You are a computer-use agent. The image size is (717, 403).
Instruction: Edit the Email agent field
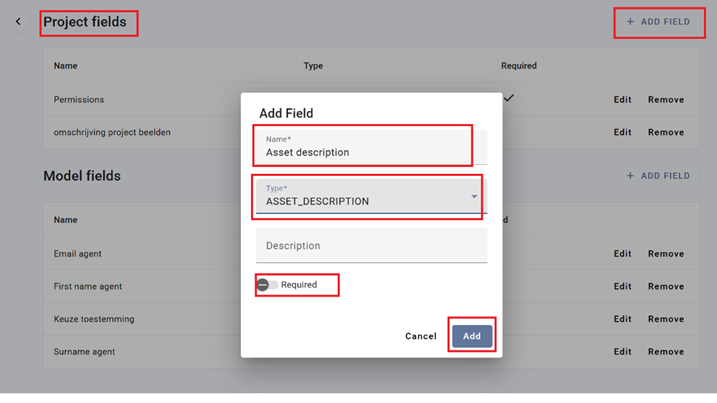coord(622,253)
